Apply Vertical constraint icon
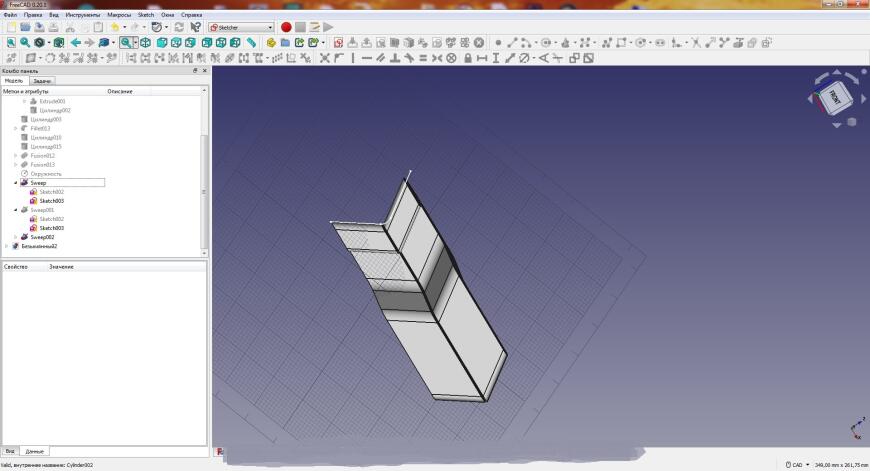The image size is (870, 471). [x=353, y=58]
